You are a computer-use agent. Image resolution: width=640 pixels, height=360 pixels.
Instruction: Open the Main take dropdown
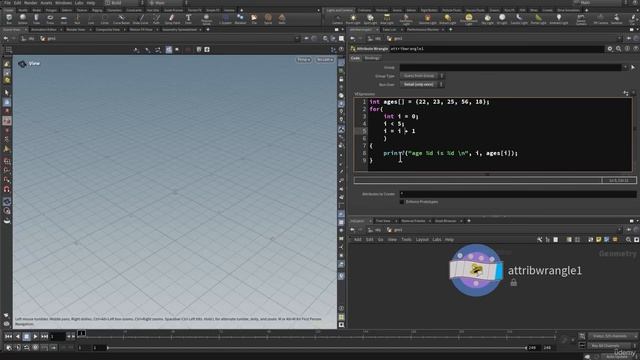[601, 2]
